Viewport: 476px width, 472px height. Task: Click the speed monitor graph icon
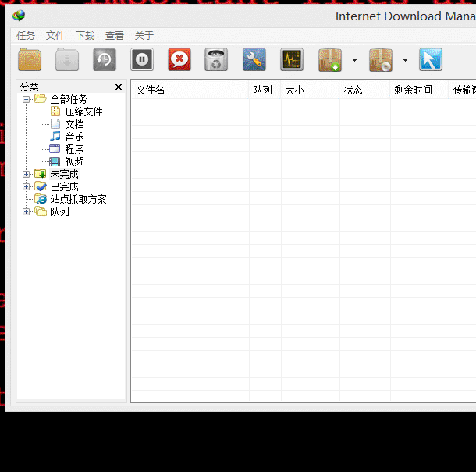[292, 59]
